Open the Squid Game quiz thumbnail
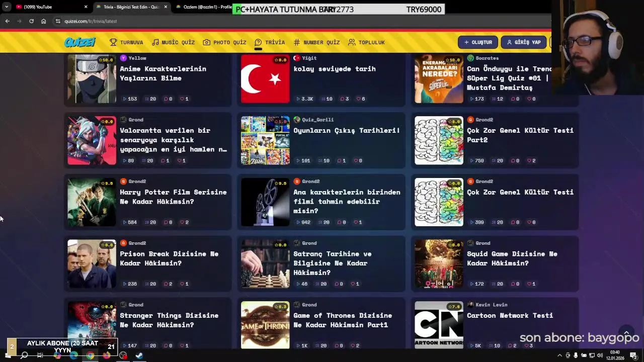This screenshot has height=362, width=644. 439,264
